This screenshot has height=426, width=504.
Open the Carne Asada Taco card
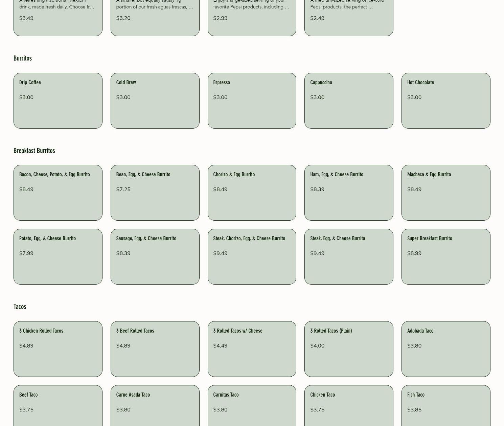[155, 405]
